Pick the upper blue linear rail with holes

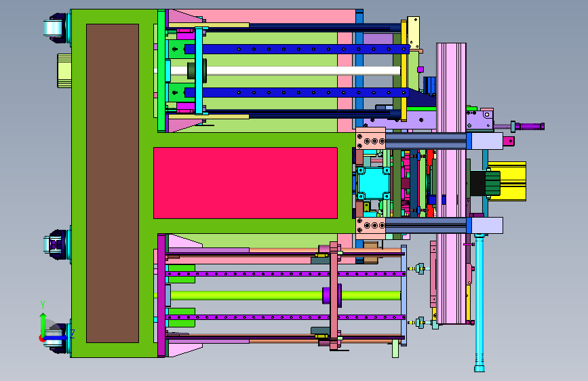296,49
